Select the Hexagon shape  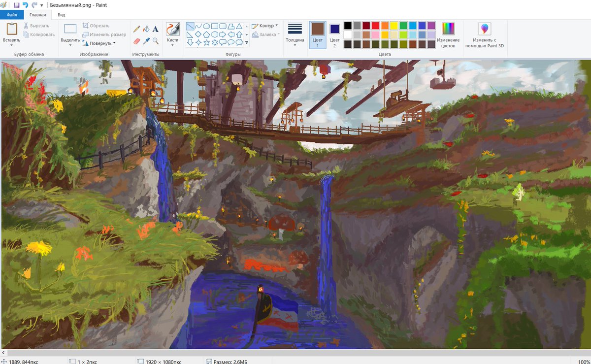click(x=215, y=34)
